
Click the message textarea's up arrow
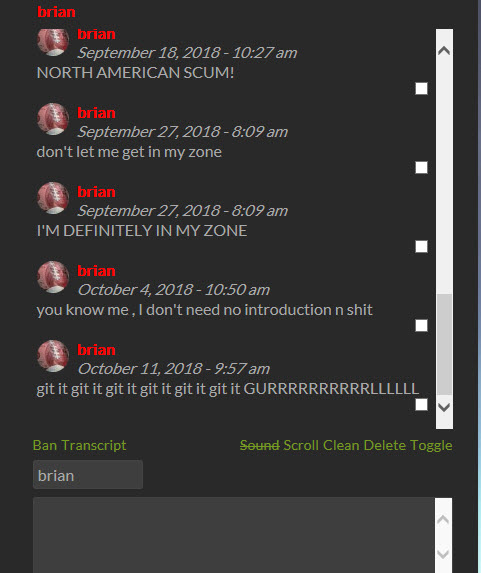[x=443, y=519]
